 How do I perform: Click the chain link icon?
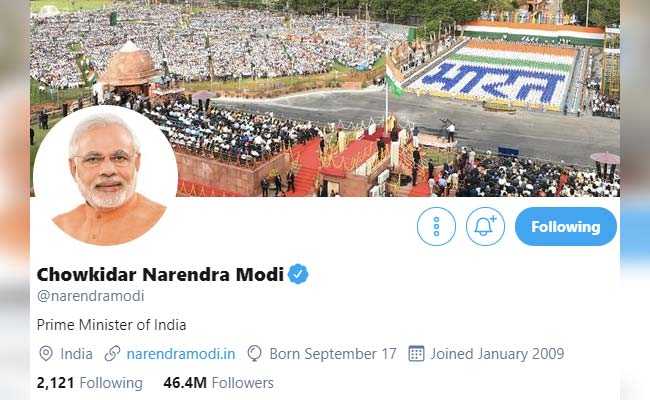[x=112, y=354]
